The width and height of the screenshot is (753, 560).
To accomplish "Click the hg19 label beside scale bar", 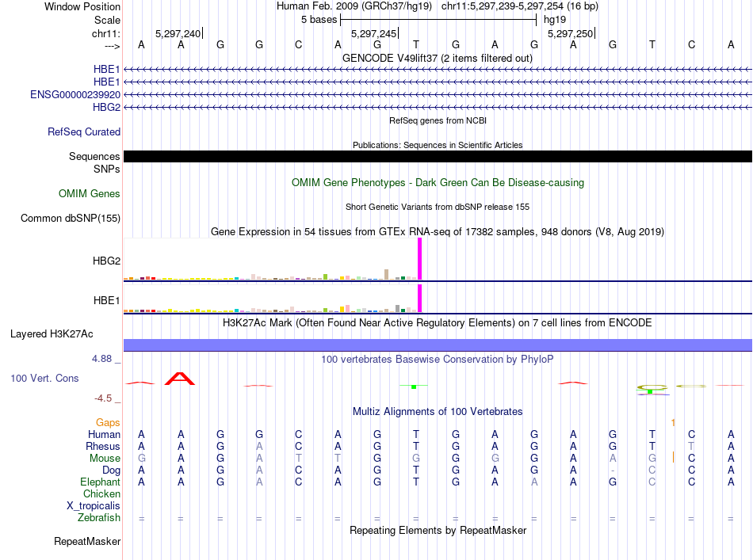I will [555, 20].
